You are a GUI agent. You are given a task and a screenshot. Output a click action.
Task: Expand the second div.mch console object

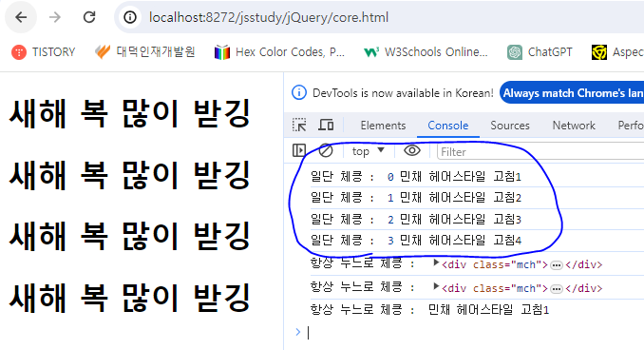(x=436, y=286)
